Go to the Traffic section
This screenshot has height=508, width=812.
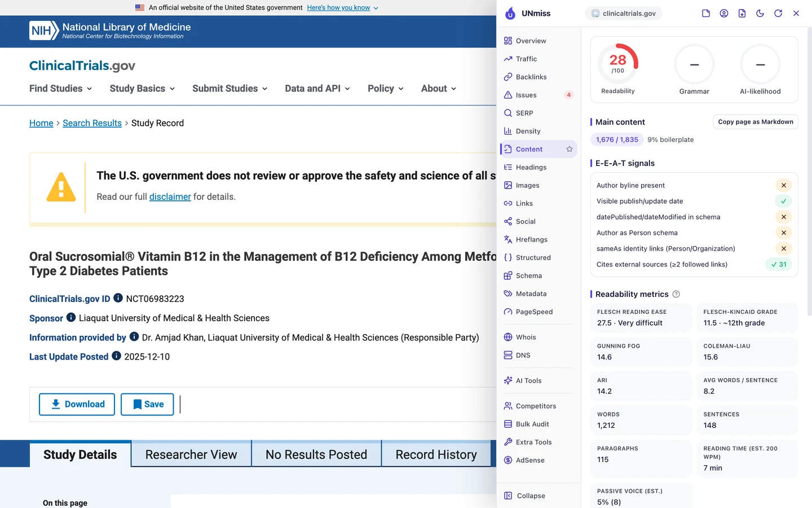(x=539, y=59)
